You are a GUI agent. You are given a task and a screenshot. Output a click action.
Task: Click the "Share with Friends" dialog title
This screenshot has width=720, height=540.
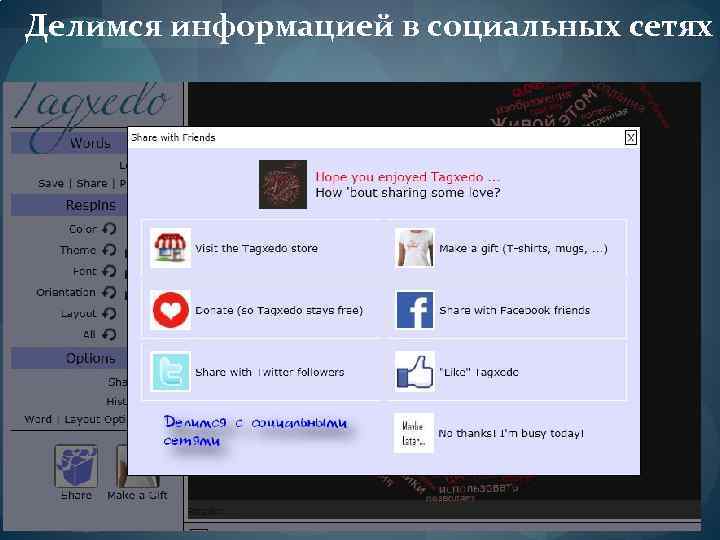pos(173,137)
